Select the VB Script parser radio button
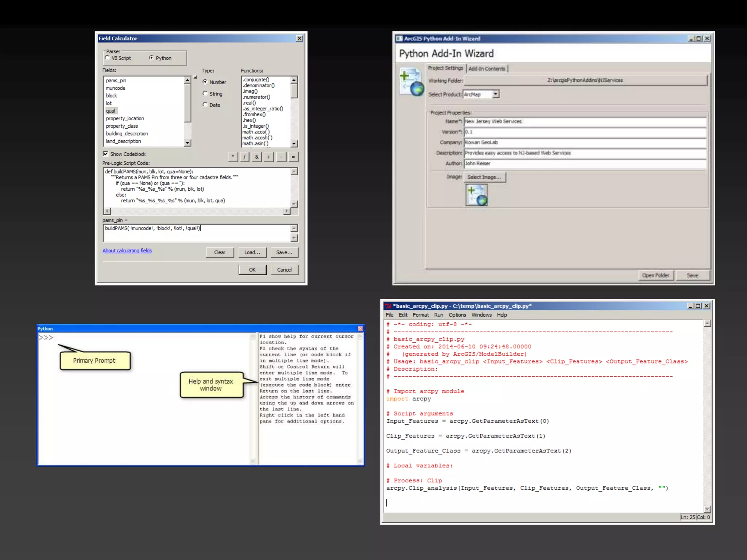 coord(107,58)
